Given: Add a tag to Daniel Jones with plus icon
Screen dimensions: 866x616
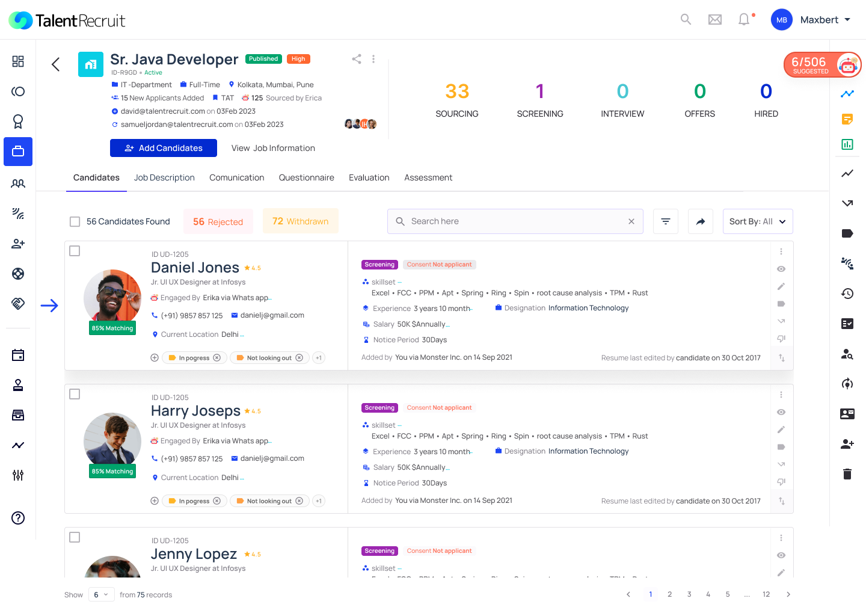Looking at the screenshot, I should [x=155, y=358].
